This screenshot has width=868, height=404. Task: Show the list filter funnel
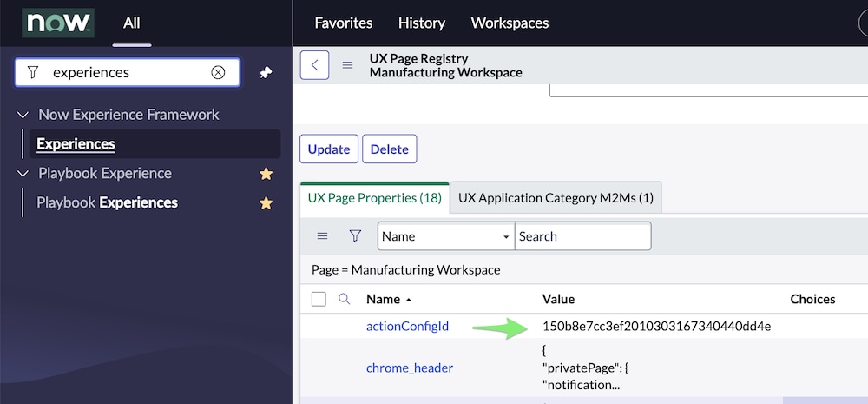click(355, 236)
